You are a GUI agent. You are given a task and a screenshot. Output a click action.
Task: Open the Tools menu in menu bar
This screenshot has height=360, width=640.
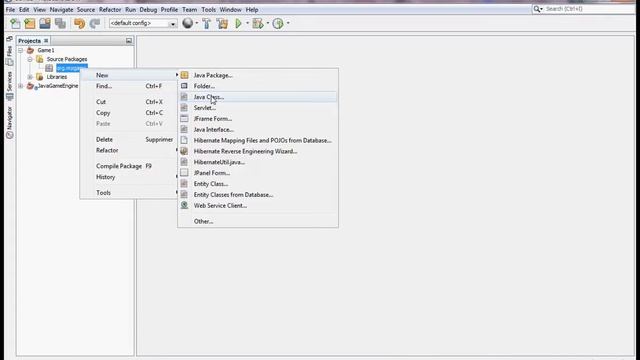[209, 9]
